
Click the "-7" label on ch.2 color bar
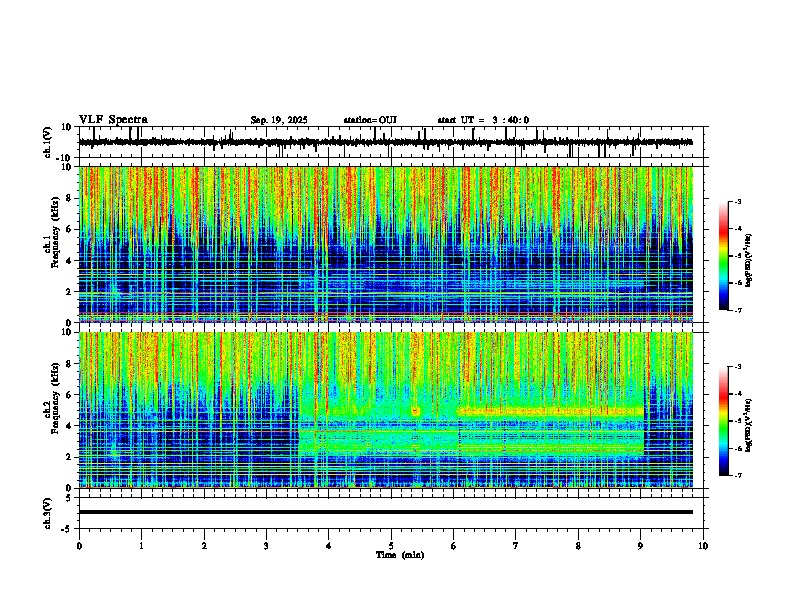tap(737, 476)
